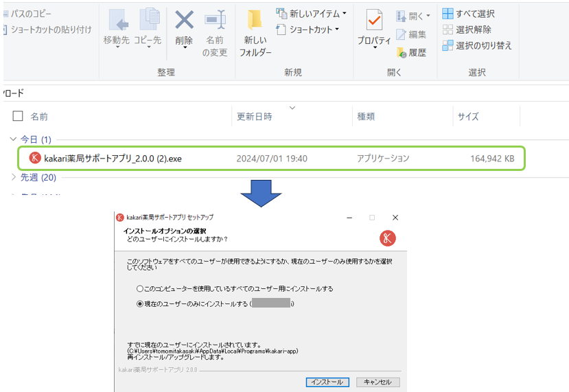The image size is (569, 392).
Task: Sort by Date modified (更新日時) column
Action: pos(255,117)
